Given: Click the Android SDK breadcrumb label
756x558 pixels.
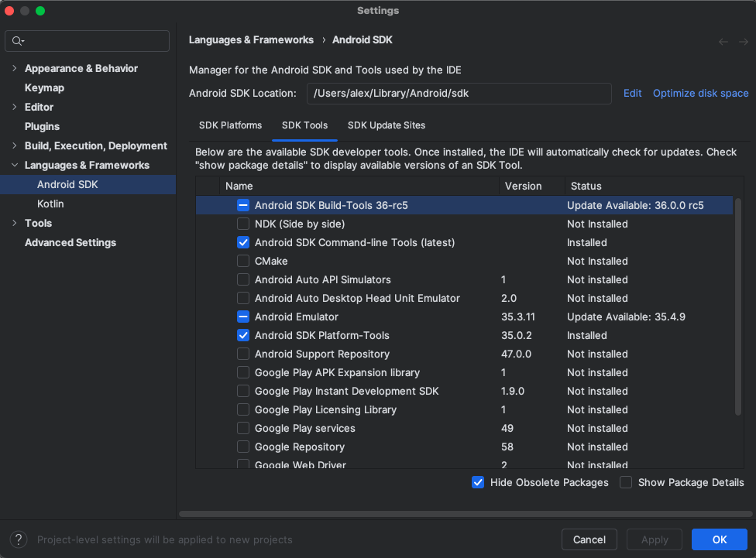Looking at the screenshot, I should [362, 40].
